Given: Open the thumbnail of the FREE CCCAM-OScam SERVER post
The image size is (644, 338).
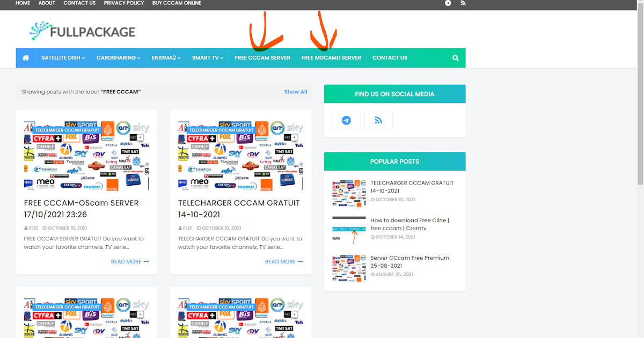Looking at the screenshot, I should [86, 155].
